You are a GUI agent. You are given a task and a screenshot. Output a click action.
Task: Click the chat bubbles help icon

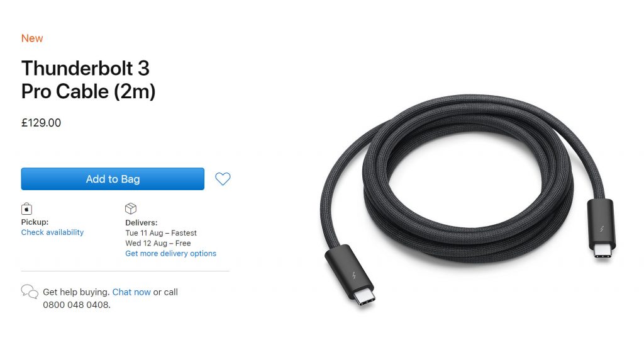30,292
